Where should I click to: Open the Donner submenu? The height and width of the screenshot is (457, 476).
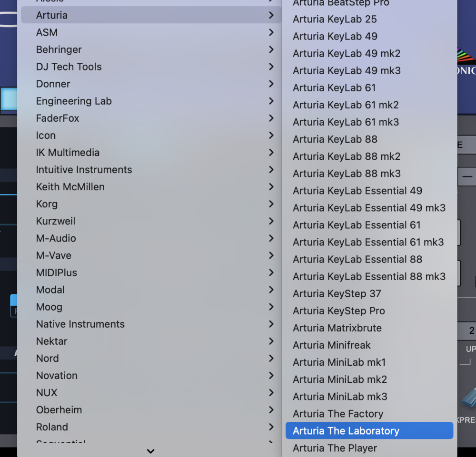(x=151, y=84)
